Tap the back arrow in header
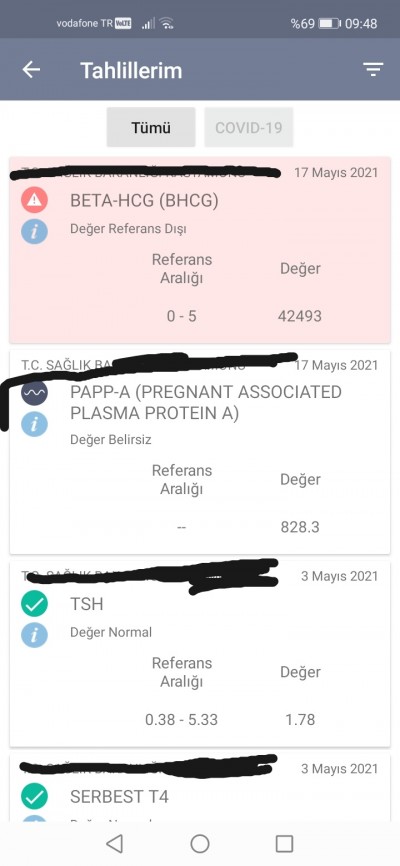The height and width of the screenshot is (866, 400). click(31, 70)
